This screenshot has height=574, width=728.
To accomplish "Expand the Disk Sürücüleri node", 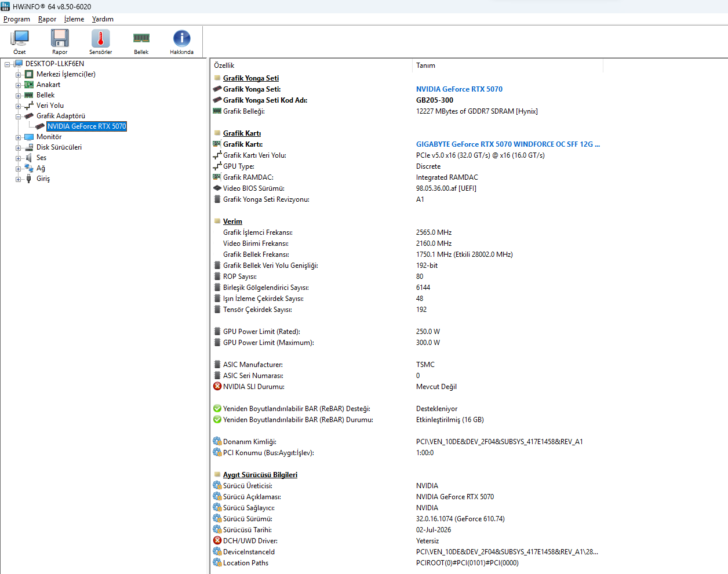I will (18, 148).
